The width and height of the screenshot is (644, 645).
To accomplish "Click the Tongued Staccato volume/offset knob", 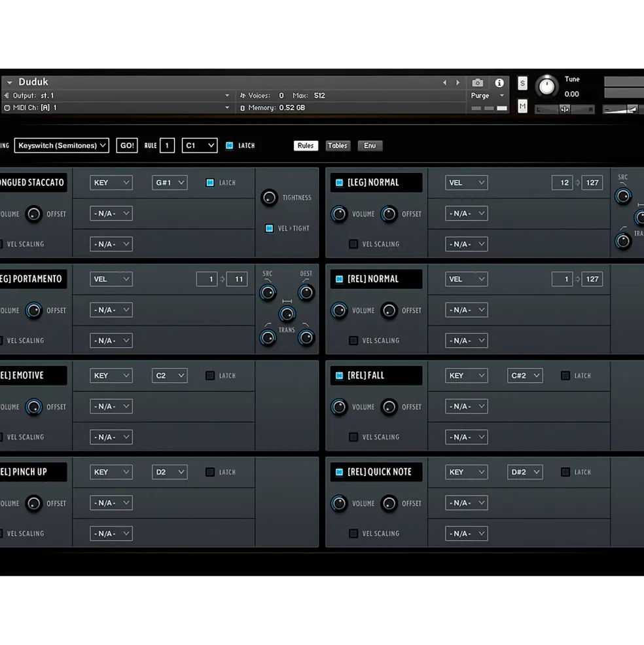I will [34, 214].
